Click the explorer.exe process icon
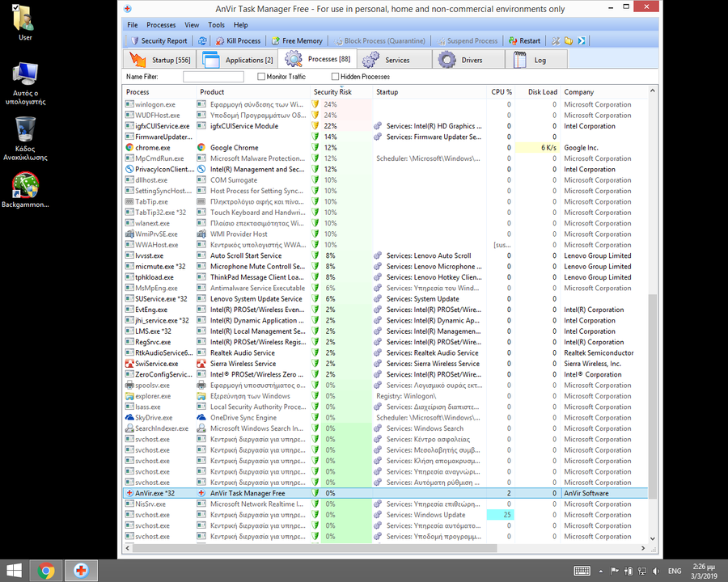The height and width of the screenshot is (582, 728). tap(129, 396)
